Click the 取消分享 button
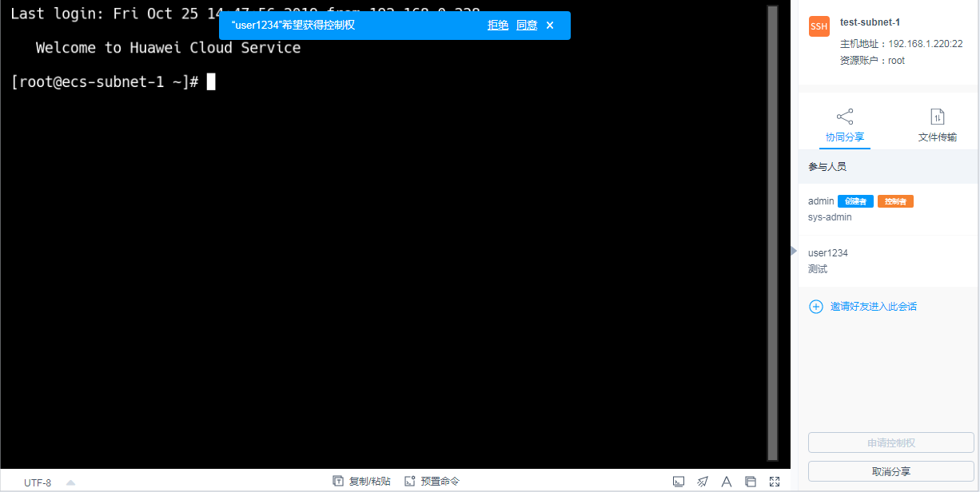980x492 pixels. click(x=891, y=471)
